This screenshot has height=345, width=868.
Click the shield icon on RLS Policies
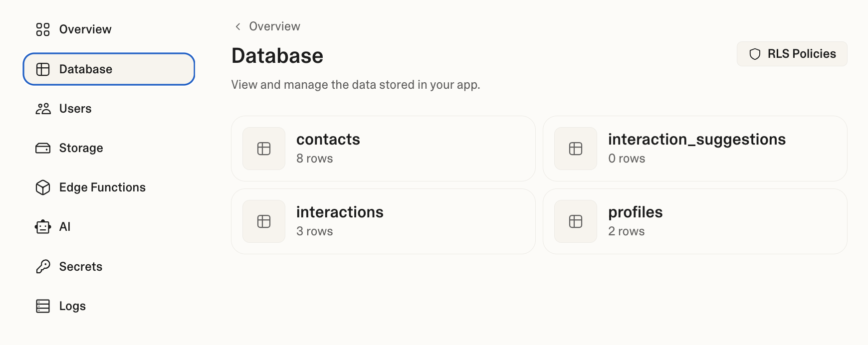click(755, 54)
